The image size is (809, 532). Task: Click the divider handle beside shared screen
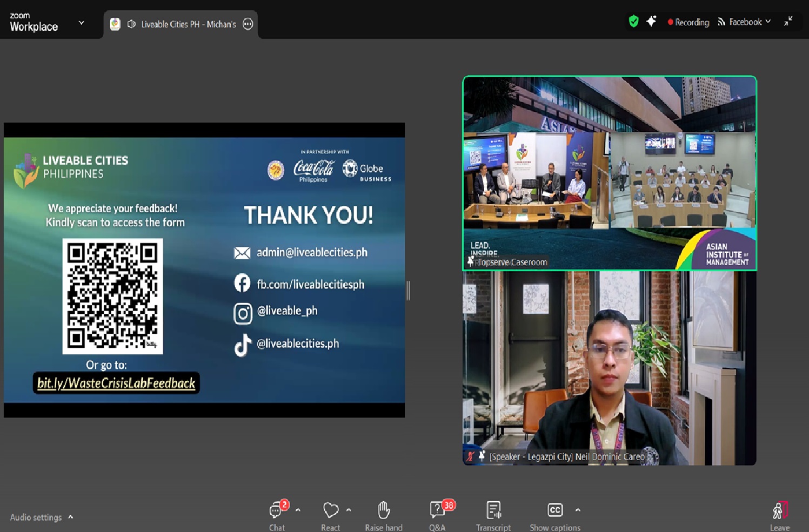[x=409, y=291]
